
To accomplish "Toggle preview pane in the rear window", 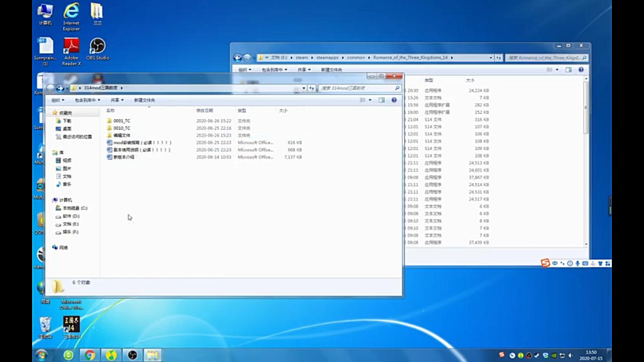I will (569, 70).
